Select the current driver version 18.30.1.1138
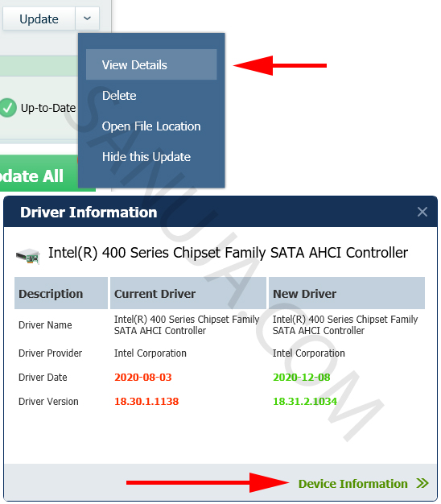 pos(146,401)
